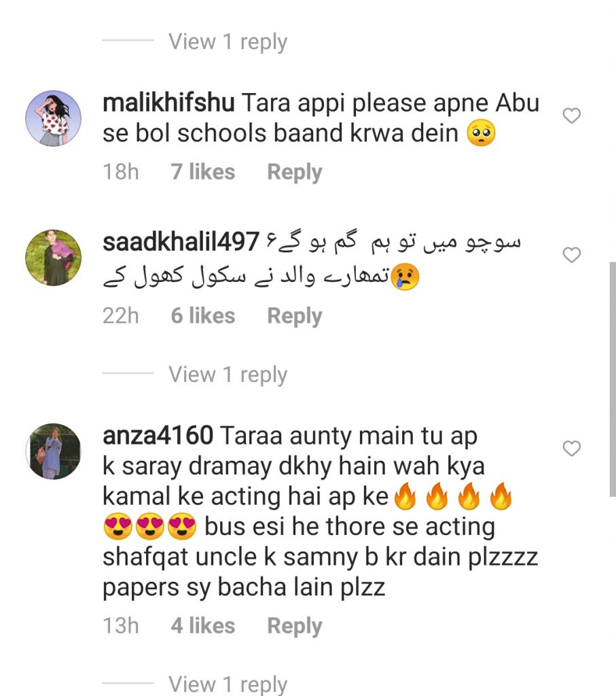Expand View 1 reply under saadkhalil497's comment

click(228, 375)
